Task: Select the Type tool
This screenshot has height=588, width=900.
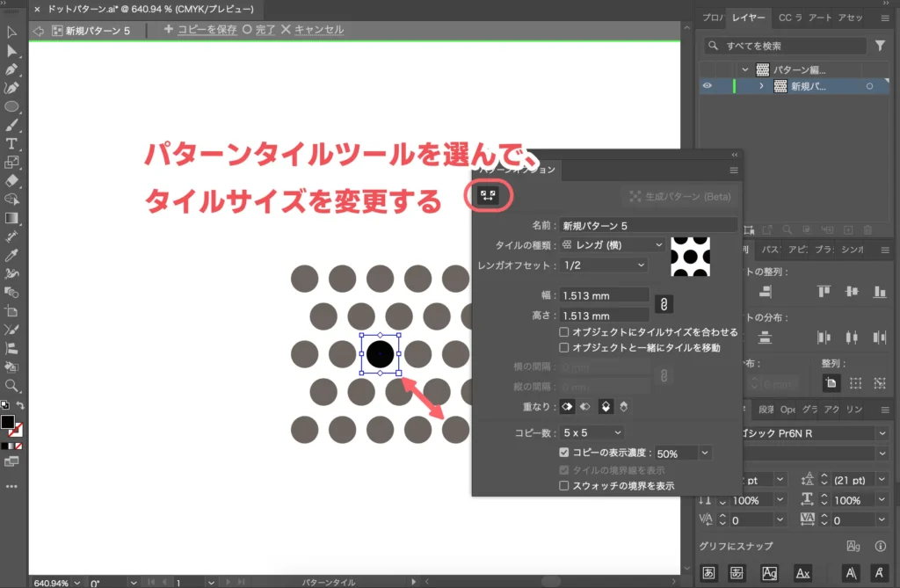Action: (11, 143)
